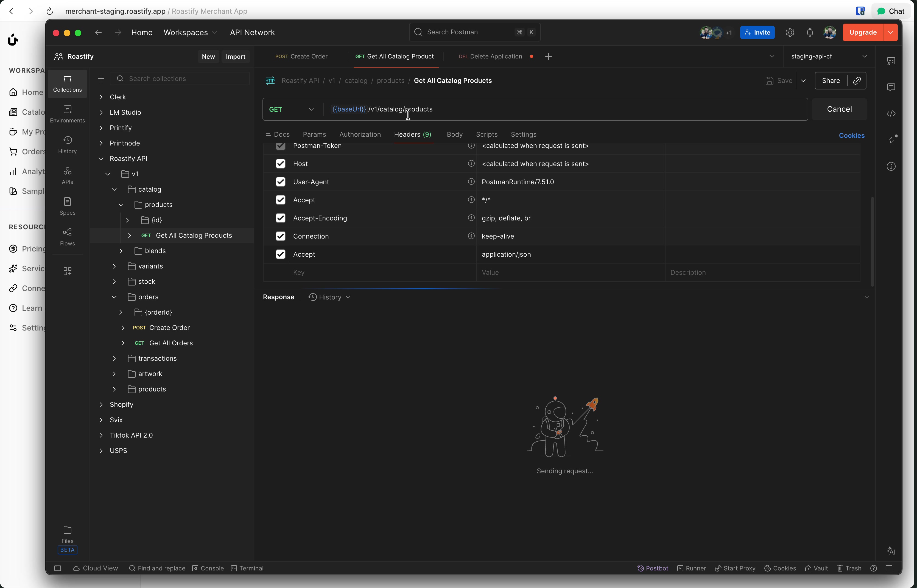Switch to the Authorization tab
The height and width of the screenshot is (588, 917).
[360, 135]
